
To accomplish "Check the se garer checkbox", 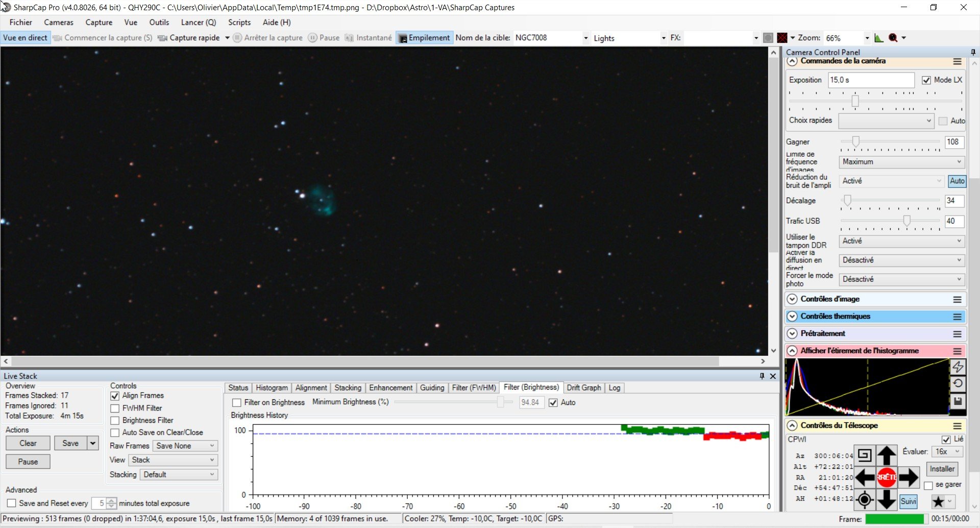I will pyautogui.click(x=928, y=486).
